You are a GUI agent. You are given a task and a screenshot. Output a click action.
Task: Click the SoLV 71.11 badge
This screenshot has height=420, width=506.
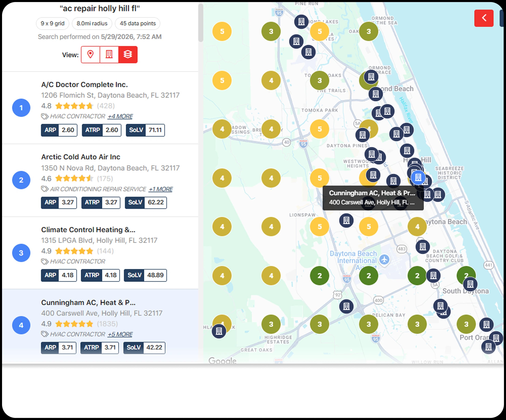click(x=145, y=130)
